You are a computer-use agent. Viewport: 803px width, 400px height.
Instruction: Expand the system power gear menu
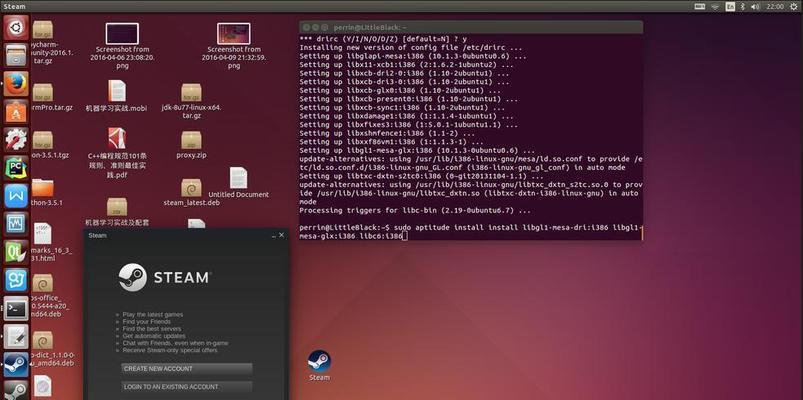click(x=791, y=6)
